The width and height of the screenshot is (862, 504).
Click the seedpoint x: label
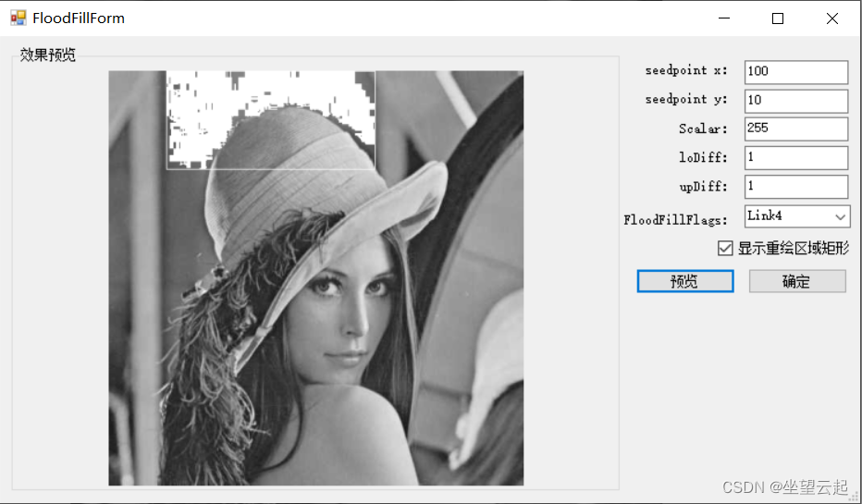click(x=686, y=71)
